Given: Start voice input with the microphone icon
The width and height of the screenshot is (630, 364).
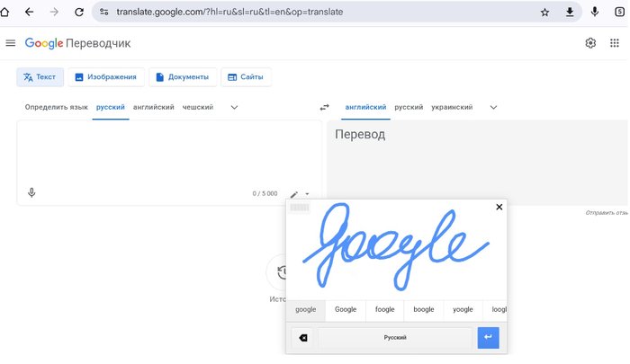Looking at the screenshot, I should pyautogui.click(x=31, y=193).
